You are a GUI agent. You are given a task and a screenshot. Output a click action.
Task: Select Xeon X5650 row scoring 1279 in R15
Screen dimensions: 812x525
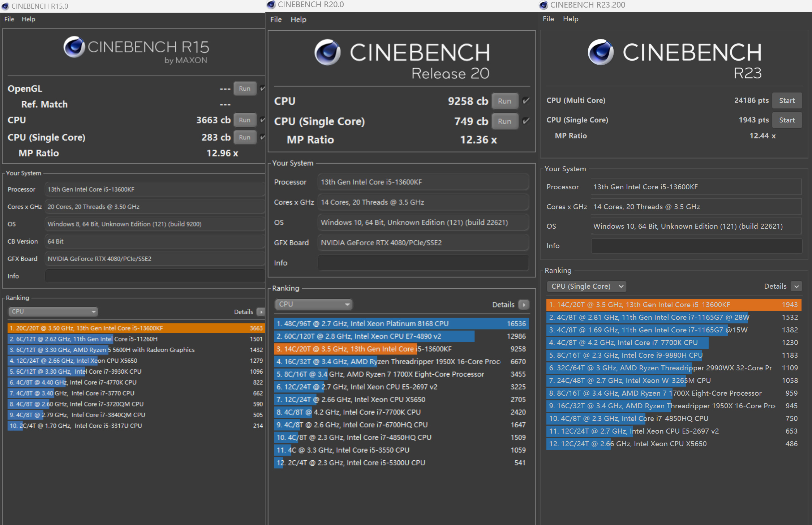tap(136, 361)
